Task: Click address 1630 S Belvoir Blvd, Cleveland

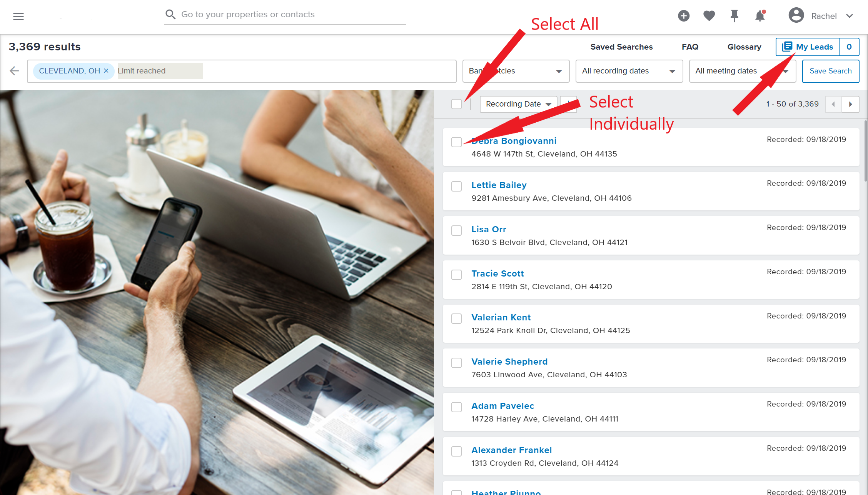Action: click(549, 242)
